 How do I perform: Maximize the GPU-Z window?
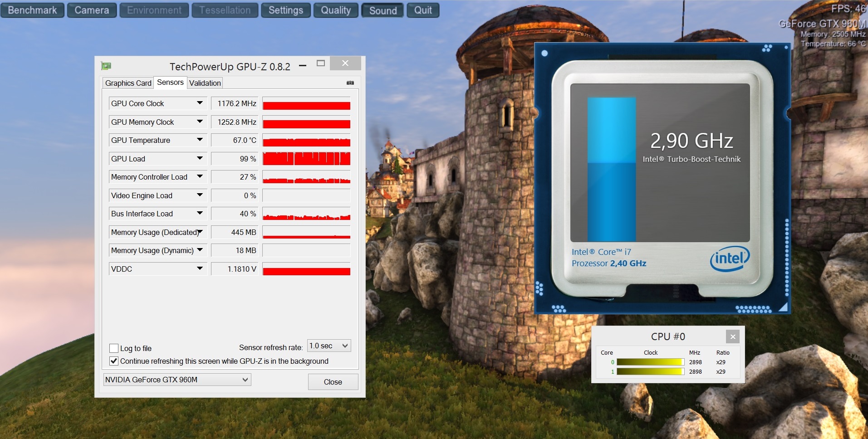pos(321,63)
